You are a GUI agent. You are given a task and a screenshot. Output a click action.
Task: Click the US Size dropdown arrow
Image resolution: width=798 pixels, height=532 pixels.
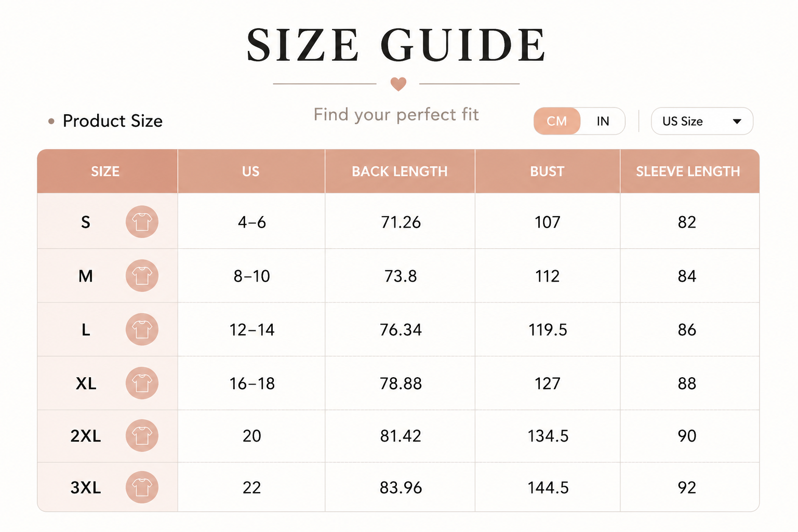click(x=737, y=122)
